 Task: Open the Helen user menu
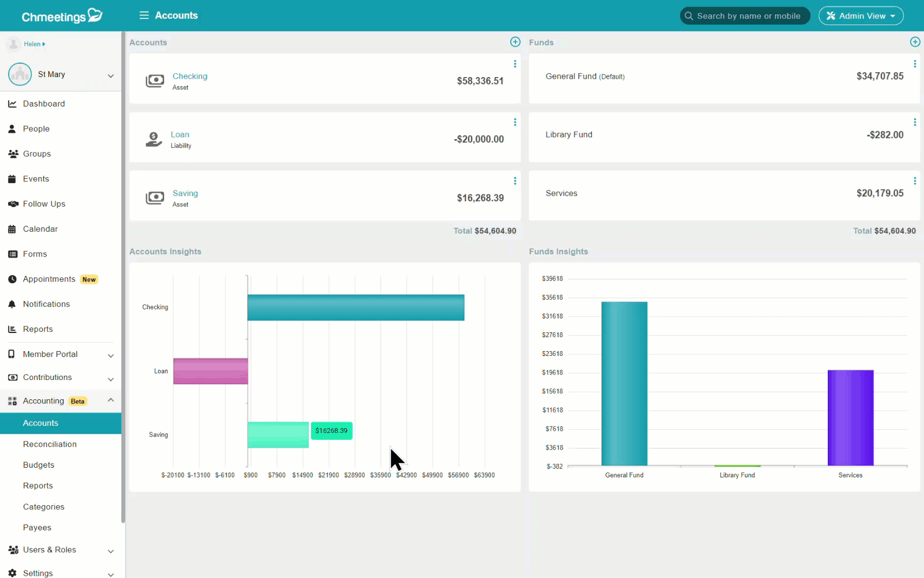click(34, 44)
